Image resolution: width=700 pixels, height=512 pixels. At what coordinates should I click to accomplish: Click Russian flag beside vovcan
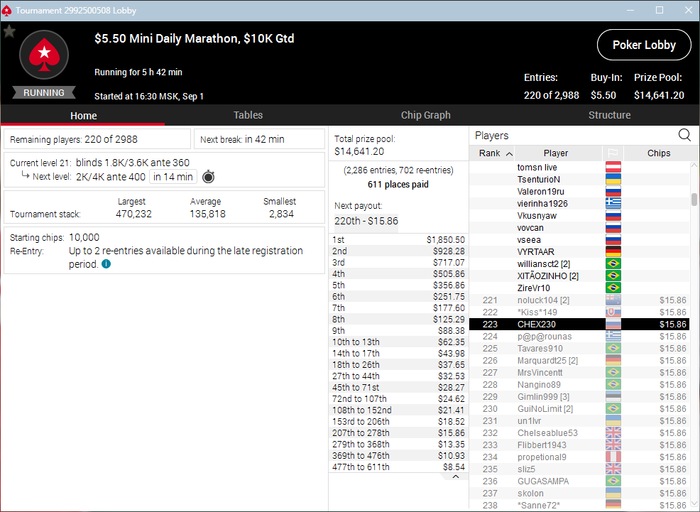(x=613, y=228)
